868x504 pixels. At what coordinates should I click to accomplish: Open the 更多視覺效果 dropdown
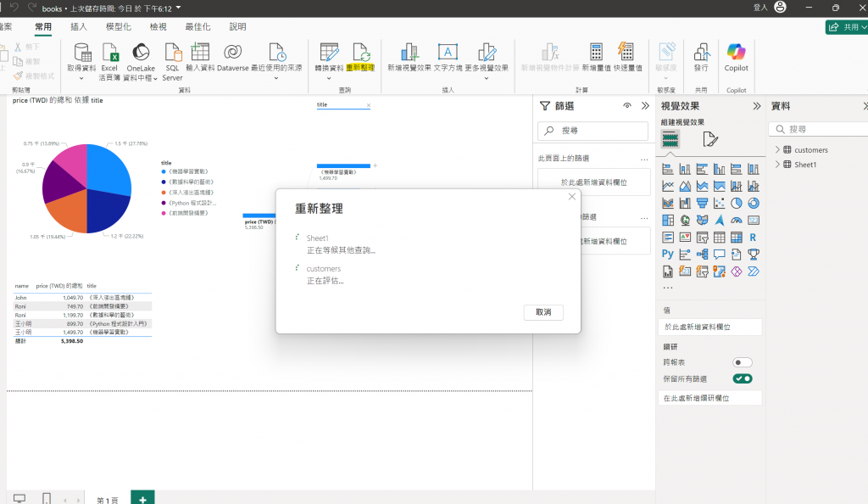point(487,78)
